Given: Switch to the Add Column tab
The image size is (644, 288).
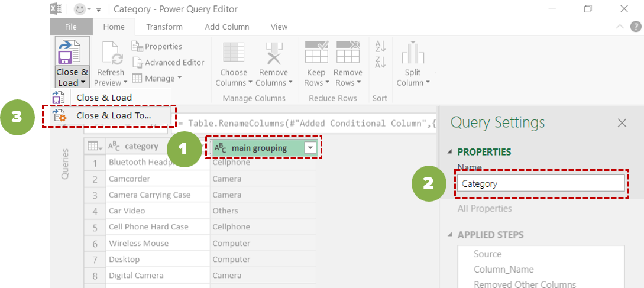Looking at the screenshot, I should click(x=227, y=27).
